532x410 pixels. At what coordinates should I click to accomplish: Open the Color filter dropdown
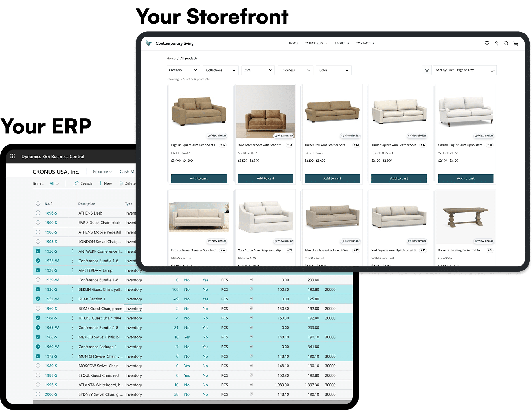334,70
